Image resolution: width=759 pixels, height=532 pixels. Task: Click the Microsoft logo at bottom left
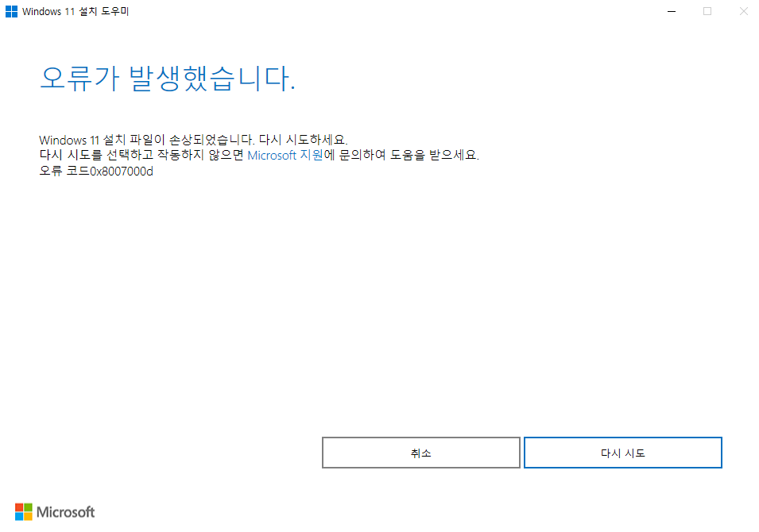click(55, 511)
